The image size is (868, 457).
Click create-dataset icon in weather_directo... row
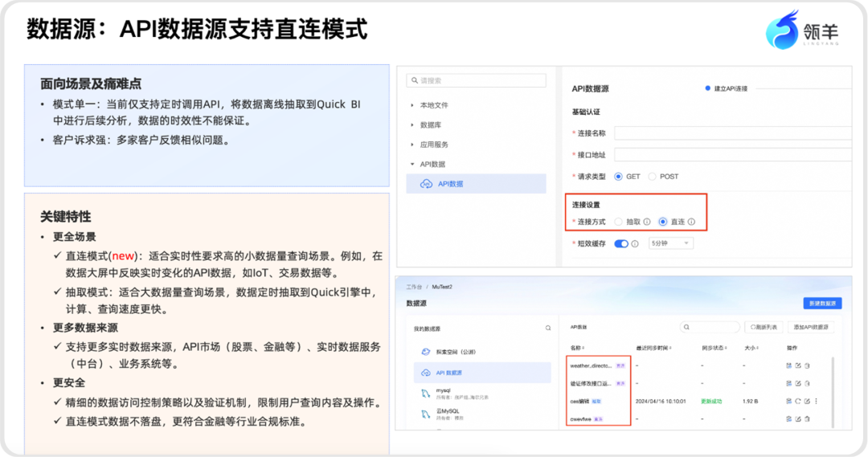pyautogui.click(x=789, y=365)
